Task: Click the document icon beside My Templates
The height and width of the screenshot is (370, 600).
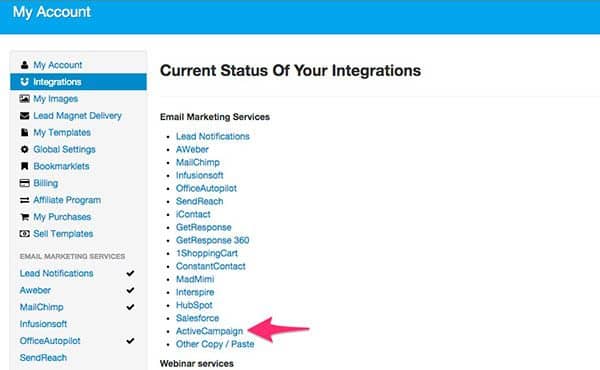Action: tap(24, 132)
